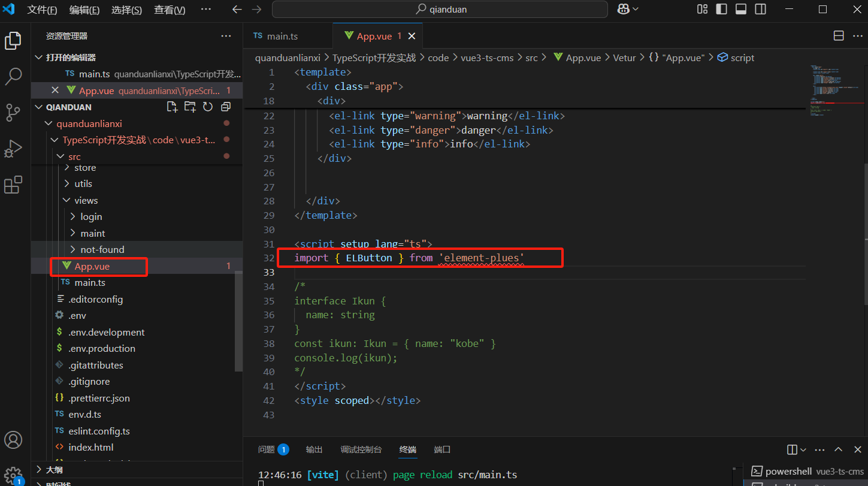Switch to the 问题 panel tab
The width and height of the screenshot is (868, 486).
(x=273, y=449)
